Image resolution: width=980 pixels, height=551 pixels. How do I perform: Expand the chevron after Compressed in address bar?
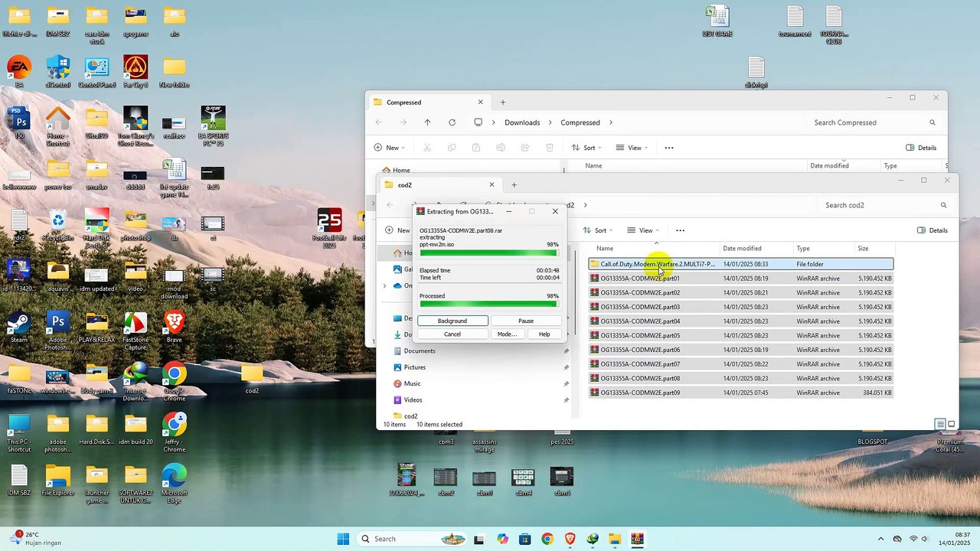[x=611, y=122]
